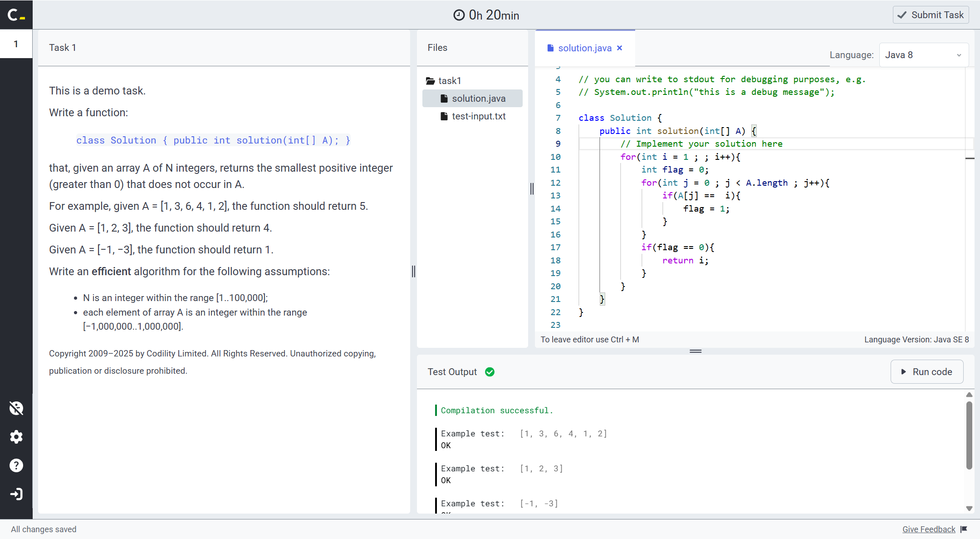Click the 'Task 1' heading

point(63,48)
